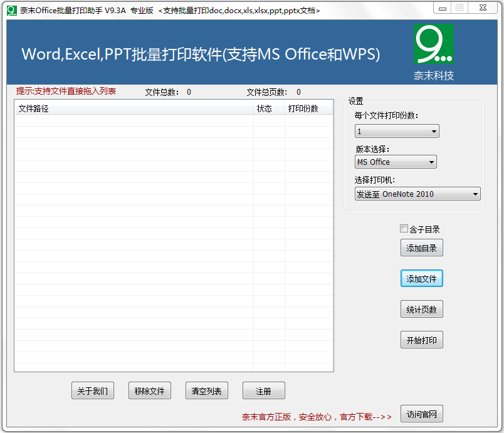
Task: Click the 添加目录 button
Action: 422,248
